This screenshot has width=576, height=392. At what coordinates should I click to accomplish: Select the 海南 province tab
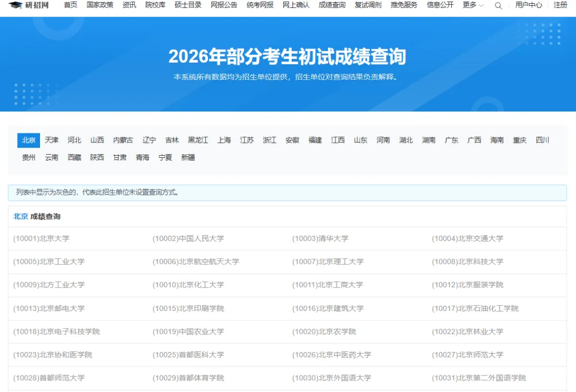point(497,140)
